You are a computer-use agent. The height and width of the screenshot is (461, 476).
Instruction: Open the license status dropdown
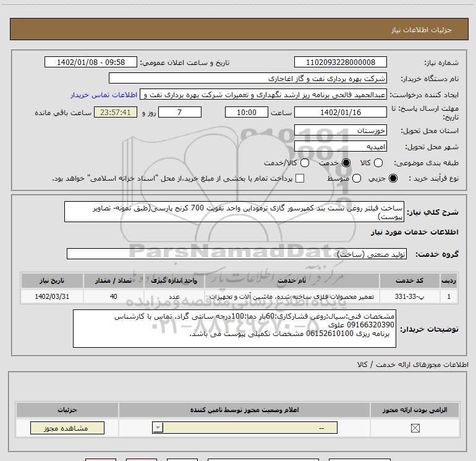(245, 428)
